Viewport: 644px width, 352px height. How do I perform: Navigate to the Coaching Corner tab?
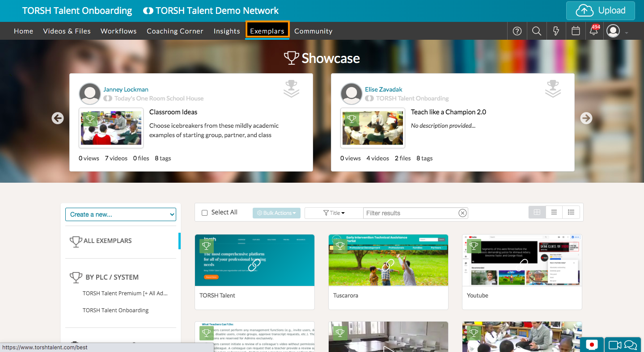pos(175,31)
